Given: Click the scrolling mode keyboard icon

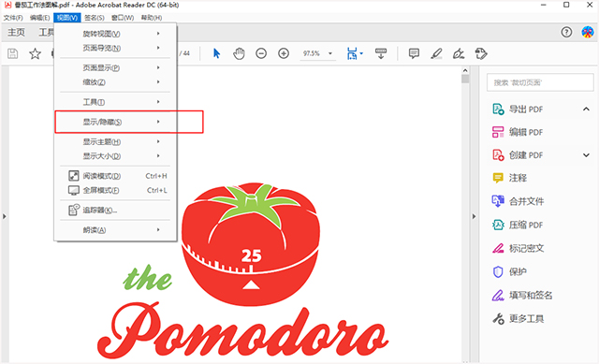Looking at the screenshot, I should point(381,53).
